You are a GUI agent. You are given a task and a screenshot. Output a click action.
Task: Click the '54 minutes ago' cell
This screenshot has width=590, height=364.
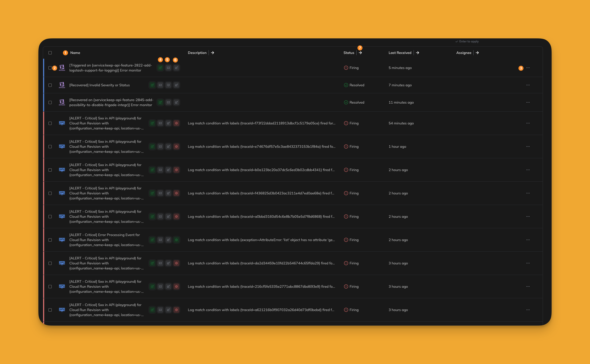(x=401, y=123)
